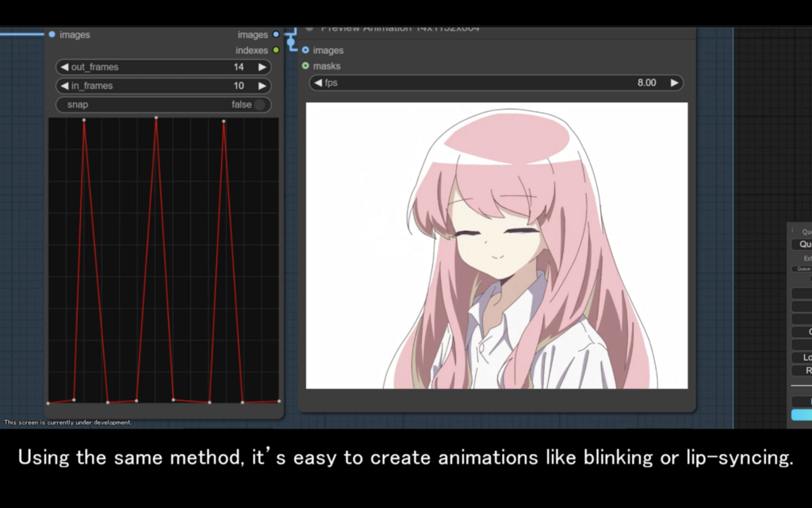812x508 pixels.
Task: Click the out_frames value 14
Action: click(238, 67)
